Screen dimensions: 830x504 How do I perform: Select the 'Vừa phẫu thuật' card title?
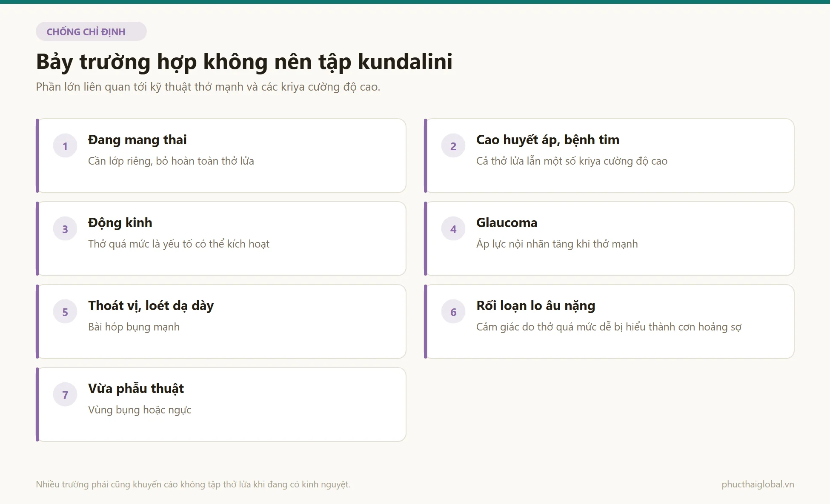[136, 388]
